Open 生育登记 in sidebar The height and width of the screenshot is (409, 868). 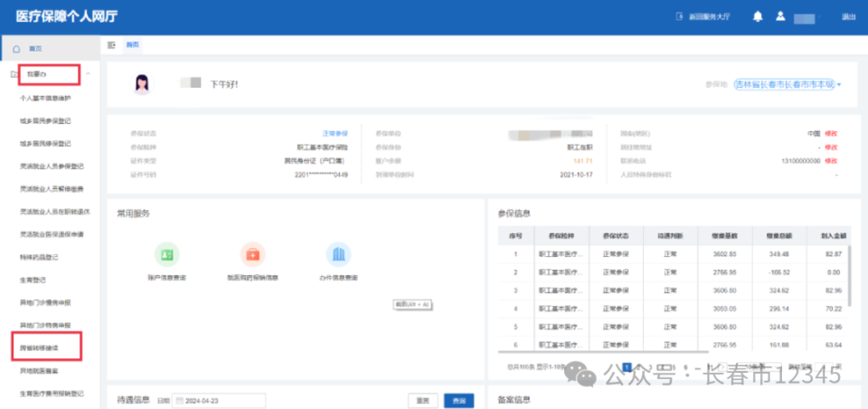pyautogui.click(x=33, y=280)
